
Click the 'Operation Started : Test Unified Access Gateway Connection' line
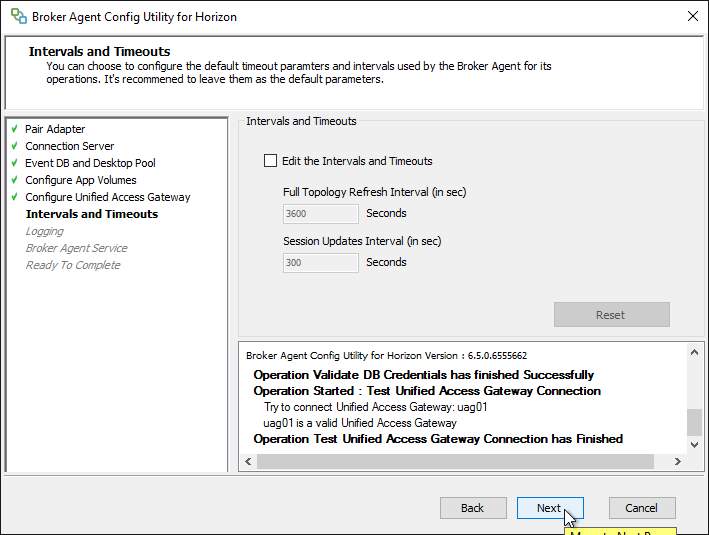(x=427, y=391)
